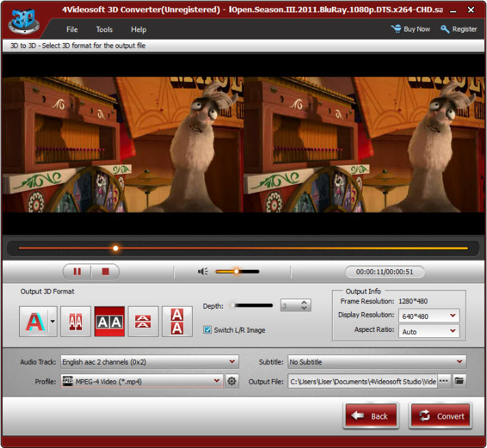
Task: Open the Profile format dropdown
Action: (x=142, y=381)
